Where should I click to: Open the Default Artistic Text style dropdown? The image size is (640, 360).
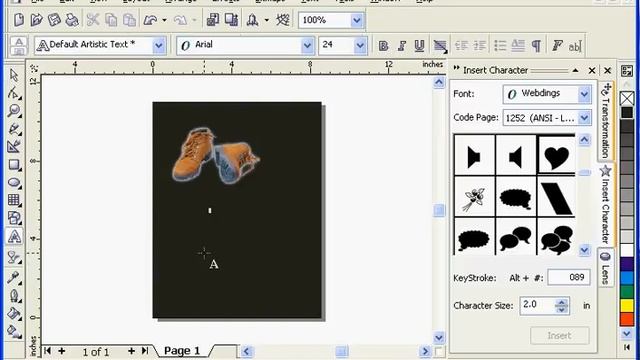[x=159, y=45]
